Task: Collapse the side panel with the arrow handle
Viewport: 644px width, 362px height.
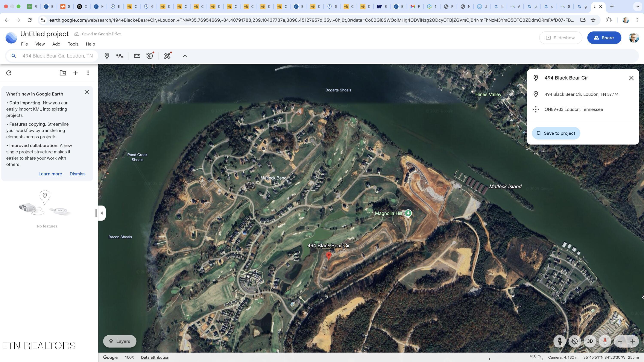Action: tap(102, 213)
